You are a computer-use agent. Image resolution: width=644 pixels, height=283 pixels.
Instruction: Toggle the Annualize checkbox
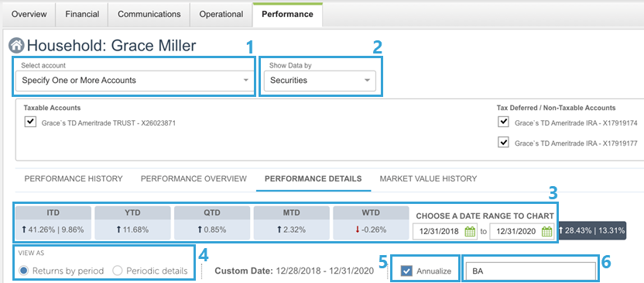[x=406, y=271]
